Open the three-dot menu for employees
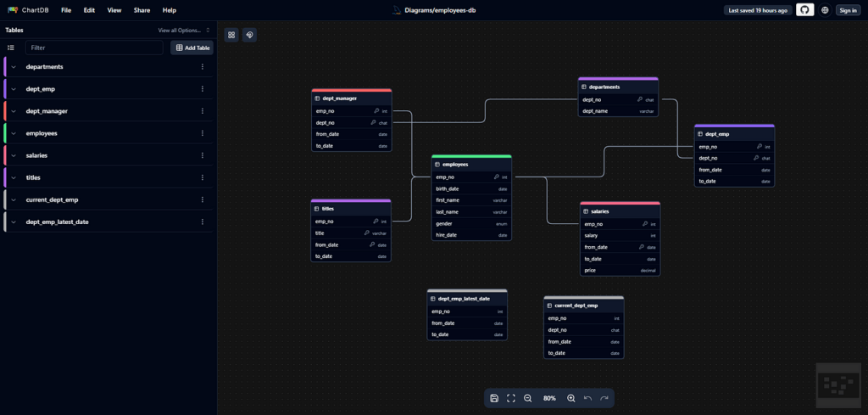 203,133
